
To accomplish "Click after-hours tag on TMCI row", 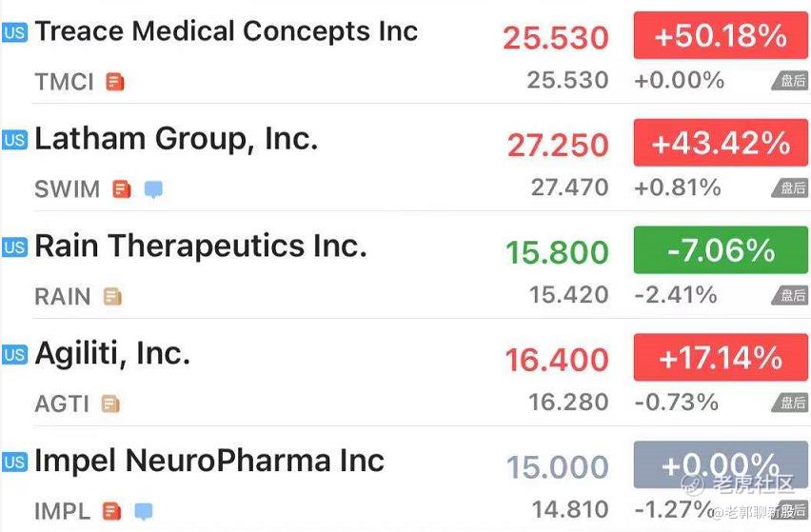I will point(790,81).
